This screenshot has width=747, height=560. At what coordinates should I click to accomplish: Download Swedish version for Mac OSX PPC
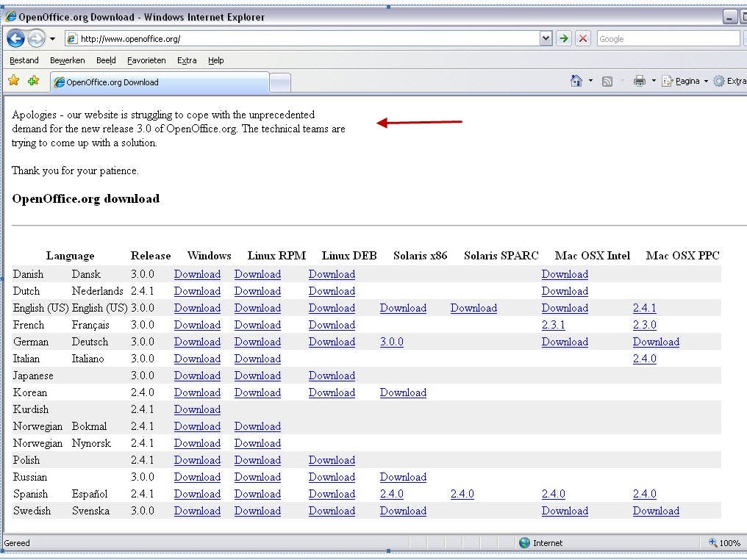pos(656,511)
